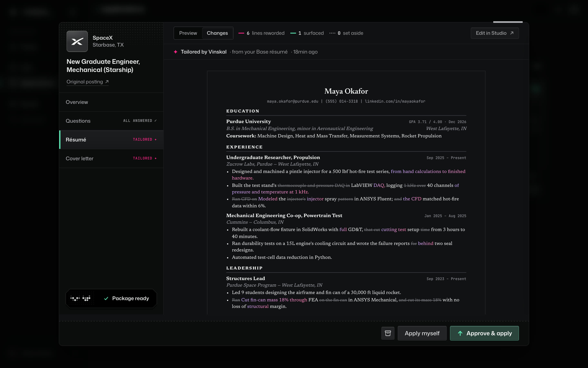Click the TAILORED badge on Résumé row
This screenshot has width=588, height=368.
145,139
